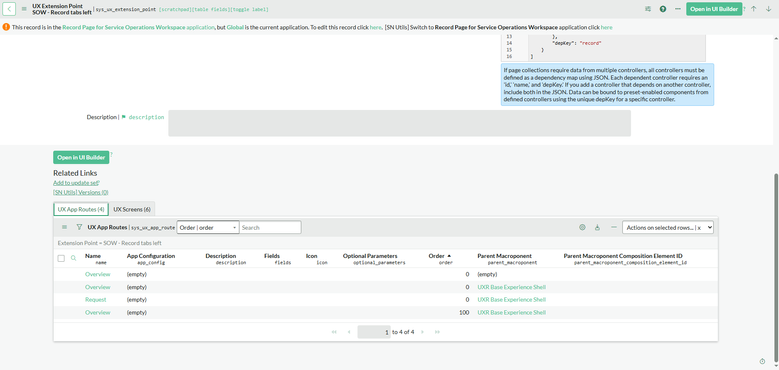The image size is (779, 370).
Task: Click Add to update set link
Action: point(76,183)
